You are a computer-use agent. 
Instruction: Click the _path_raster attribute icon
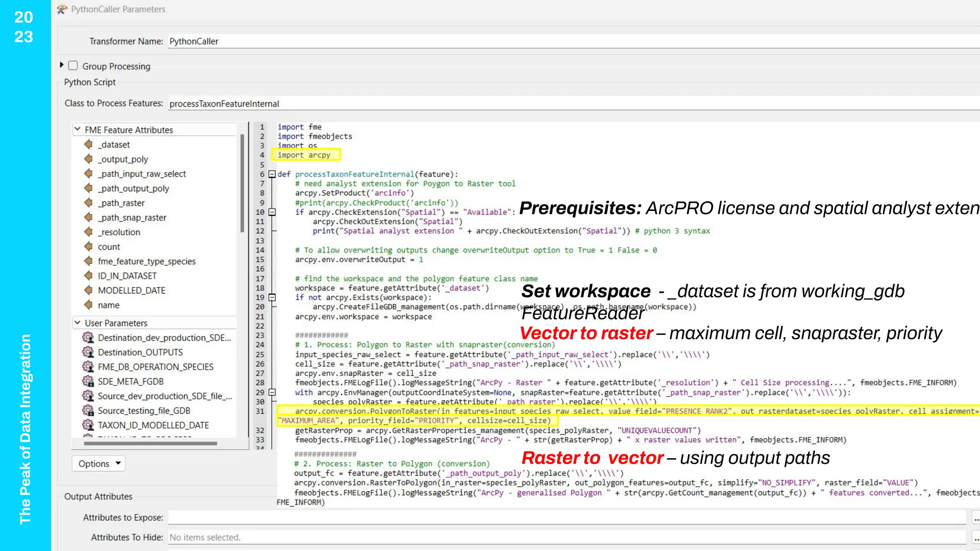[x=89, y=202]
